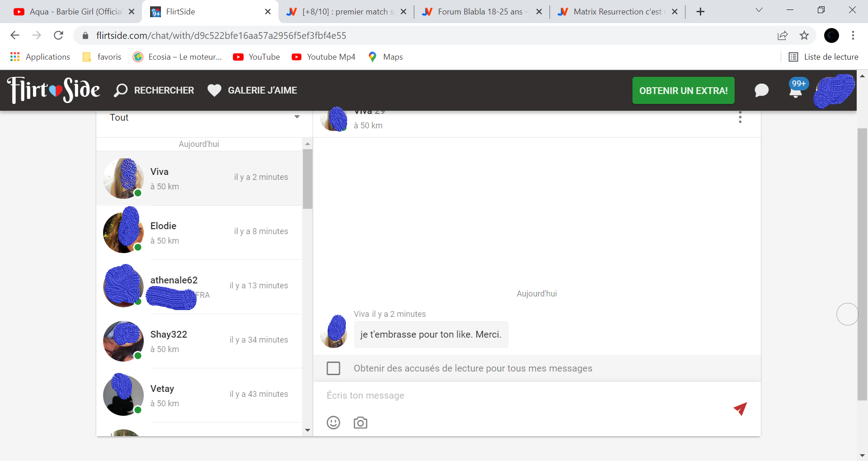Click Vetay's profile picture in list
Image resolution: width=868 pixels, height=461 pixels.
[x=123, y=395]
